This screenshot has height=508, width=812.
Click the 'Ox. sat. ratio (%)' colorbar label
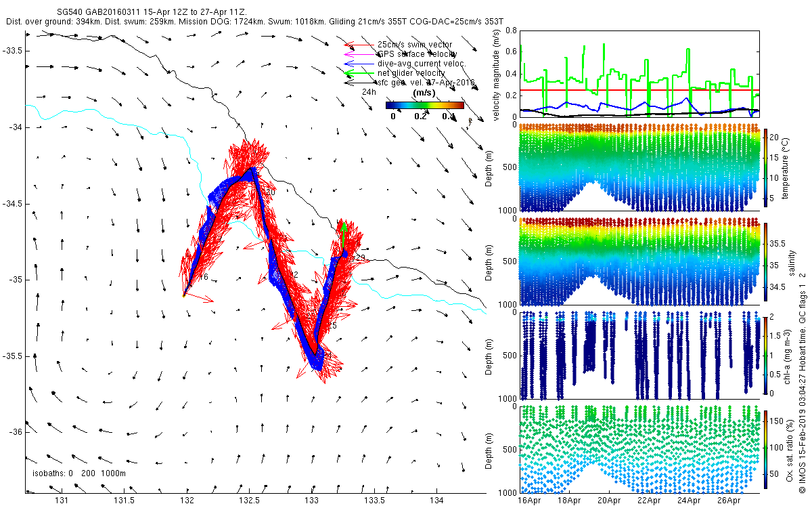[x=792, y=450]
